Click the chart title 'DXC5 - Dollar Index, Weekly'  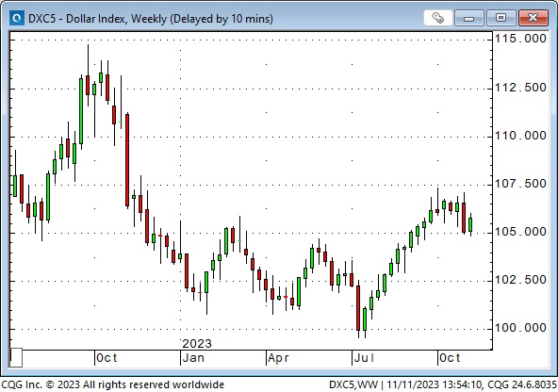tap(97, 19)
